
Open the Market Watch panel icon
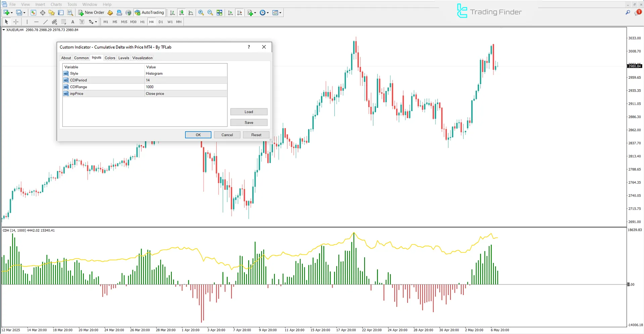coord(33,12)
